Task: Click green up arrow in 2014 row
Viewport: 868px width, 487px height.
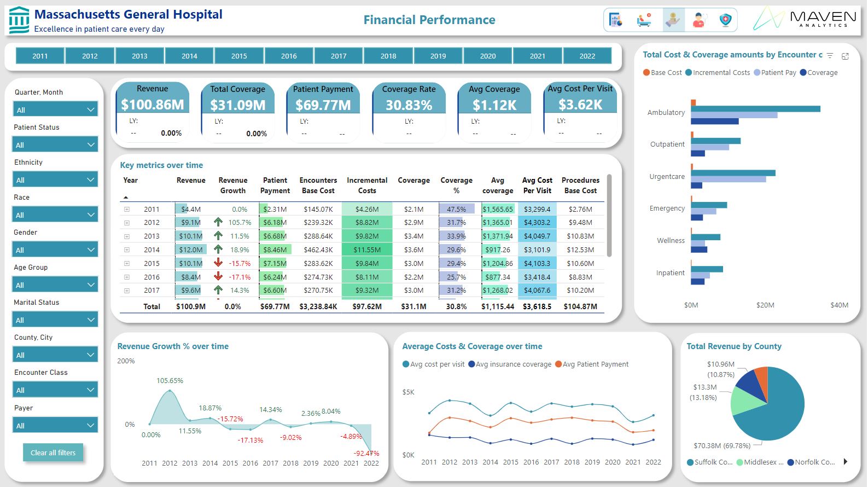Action: coord(218,250)
